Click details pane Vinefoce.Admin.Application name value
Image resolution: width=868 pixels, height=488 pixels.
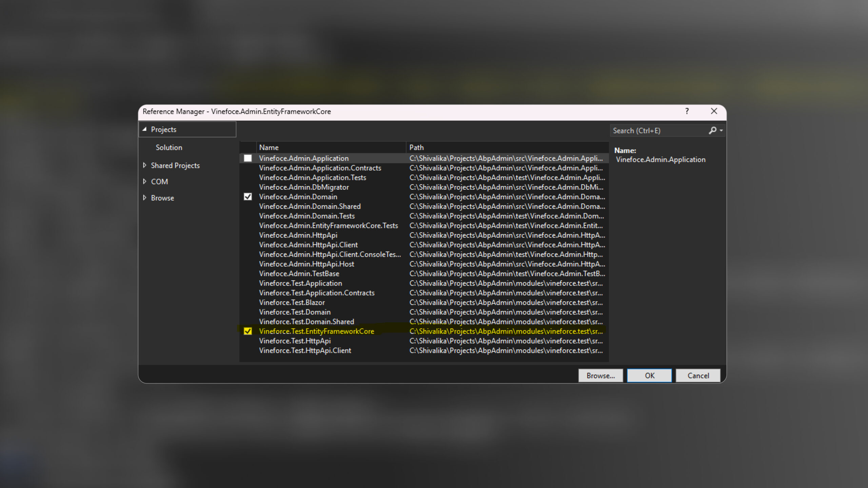pos(660,160)
